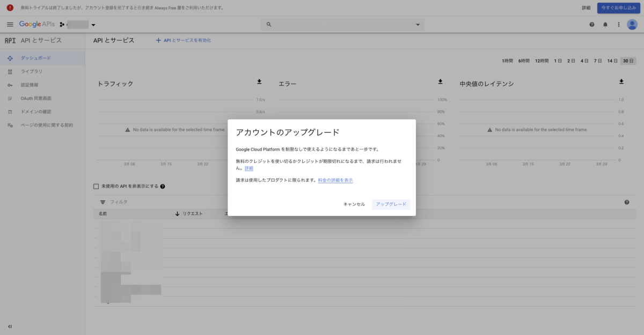Open 認証情報 in the sidebar

pyautogui.click(x=30, y=85)
